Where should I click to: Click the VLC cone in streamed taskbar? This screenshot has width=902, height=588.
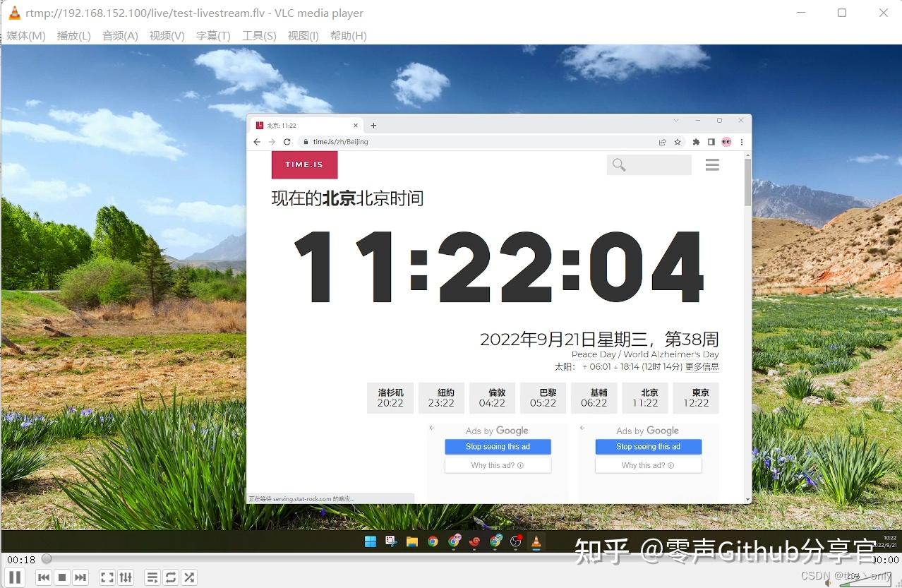(x=536, y=541)
